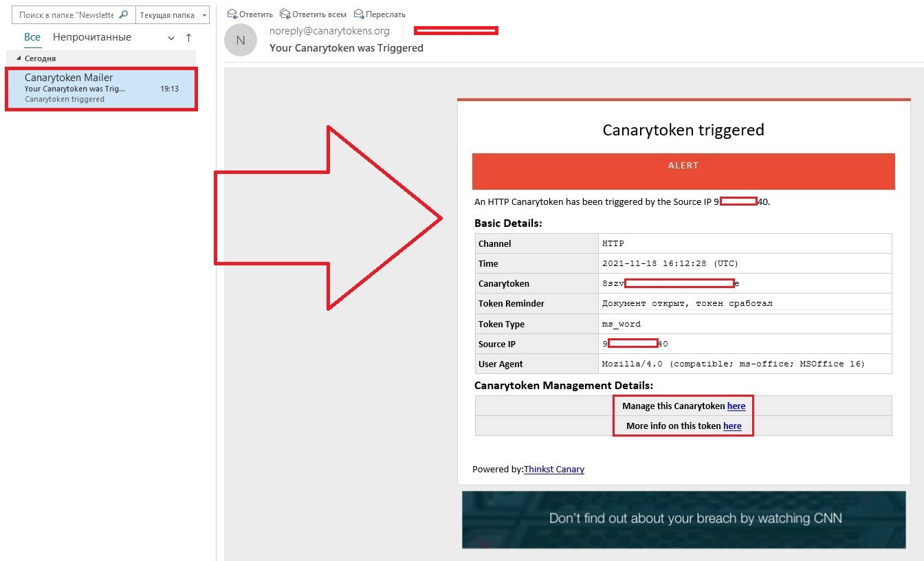The width and height of the screenshot is (924, 561).
Task: Click the noreply@canarytokens.org sender address
Action: [329, 31]
